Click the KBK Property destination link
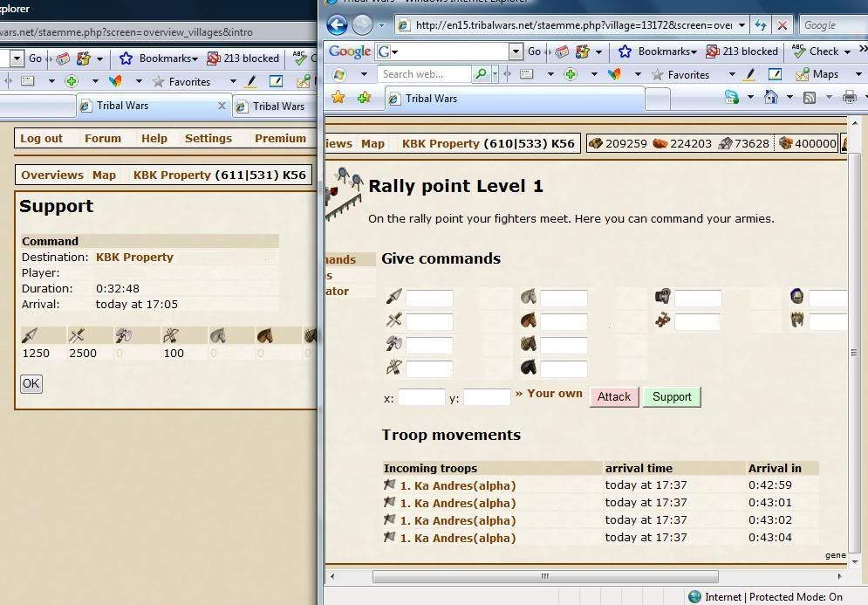The image size is (868, 605). pos(134,257)
